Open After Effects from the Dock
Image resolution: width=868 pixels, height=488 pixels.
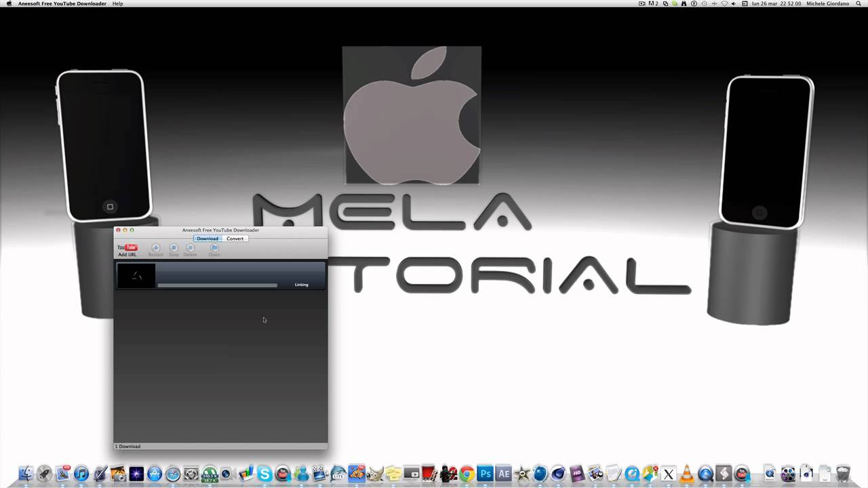coord(503,473)
